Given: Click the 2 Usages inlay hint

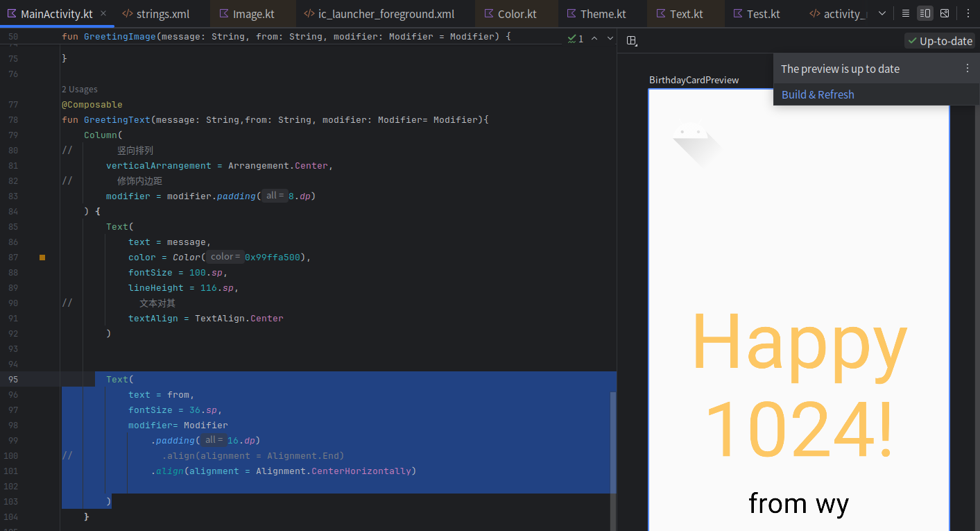Looking at the screenshot, I should [x=80, y=89].
